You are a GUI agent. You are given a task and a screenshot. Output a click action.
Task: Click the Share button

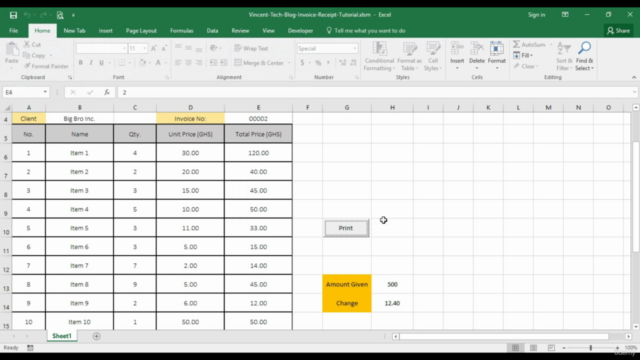(x=618, y=31)
